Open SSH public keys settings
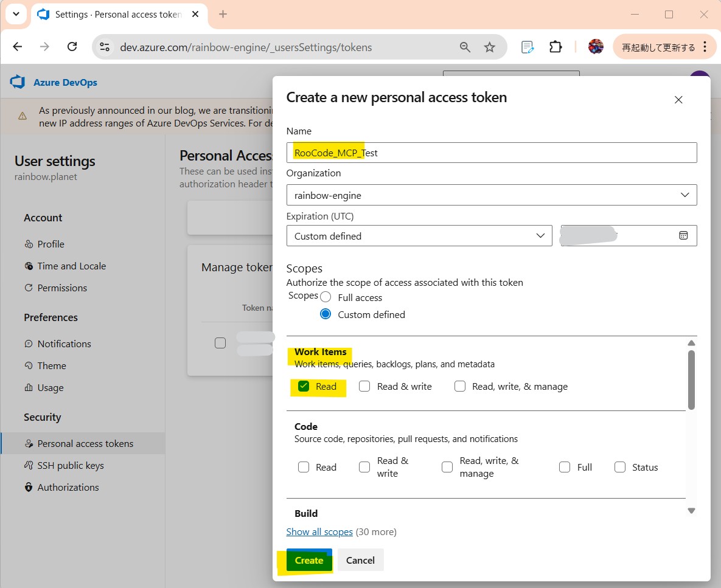721x588 pixels. pos(71,465)
